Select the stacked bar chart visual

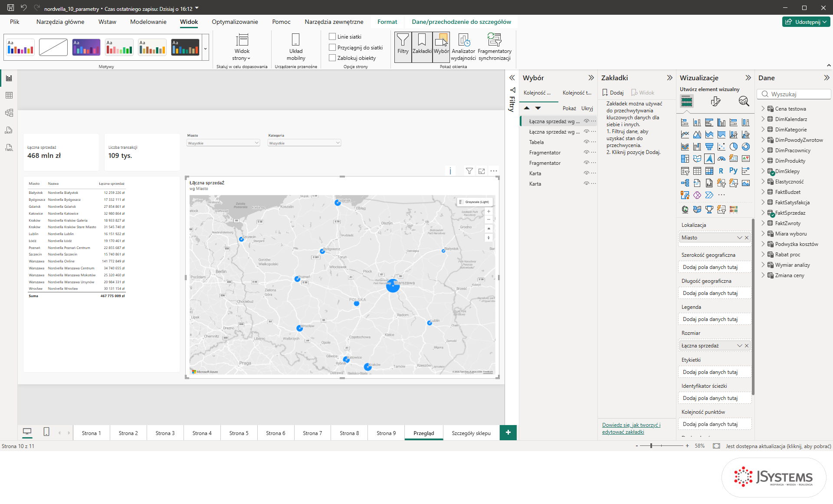(685, 122)
